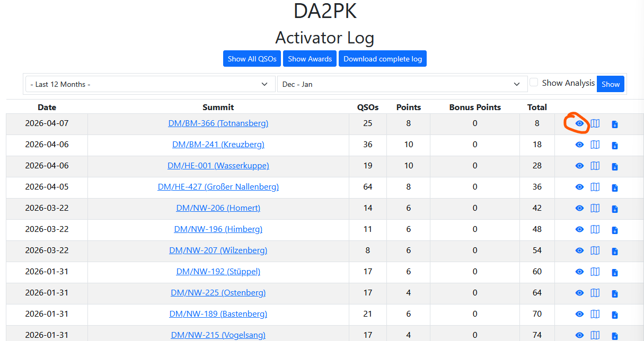Image resolution: width=644 pixels, height=341 pixels.
Task: Click the Show All QSOs button
Action: 252,59
